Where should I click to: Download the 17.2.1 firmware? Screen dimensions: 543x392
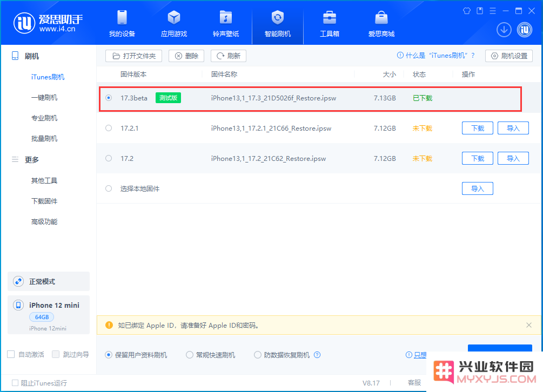(x=477, y=128)
